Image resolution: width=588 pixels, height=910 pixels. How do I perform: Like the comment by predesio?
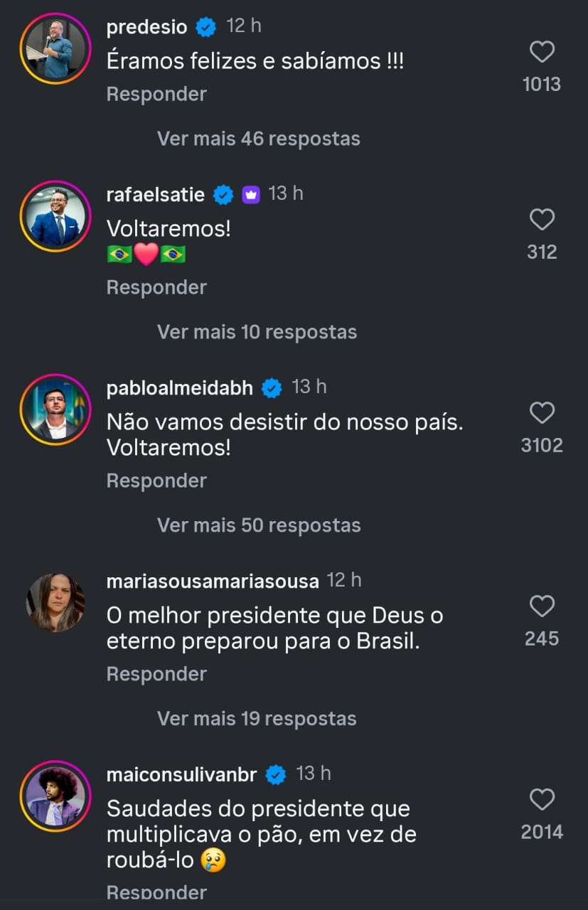[x=542, y=52]
